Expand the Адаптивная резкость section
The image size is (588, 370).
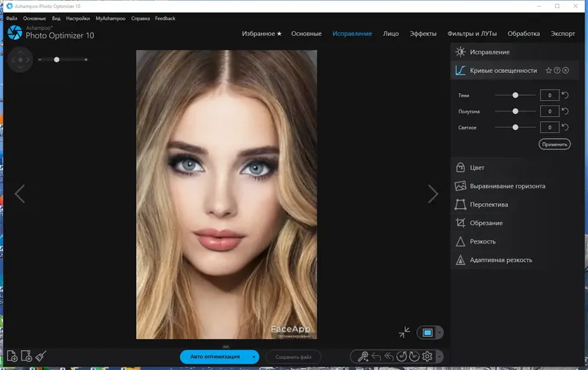(501, 260)
